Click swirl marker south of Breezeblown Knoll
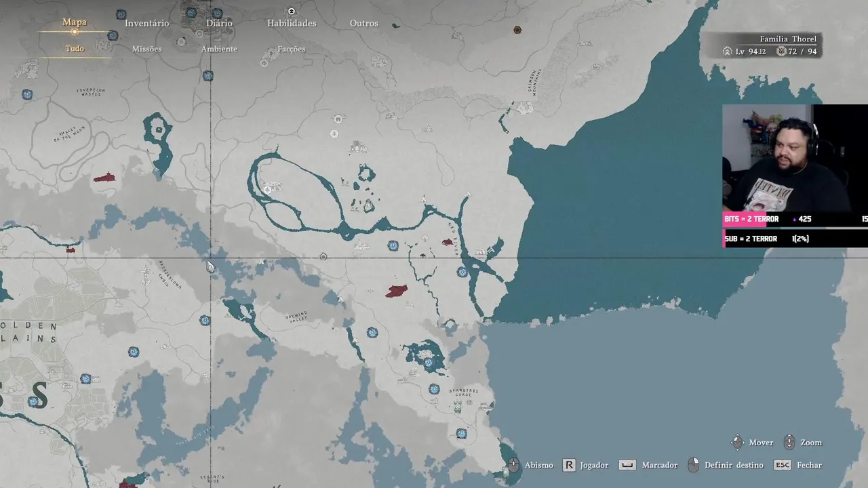 click(205, 320)
